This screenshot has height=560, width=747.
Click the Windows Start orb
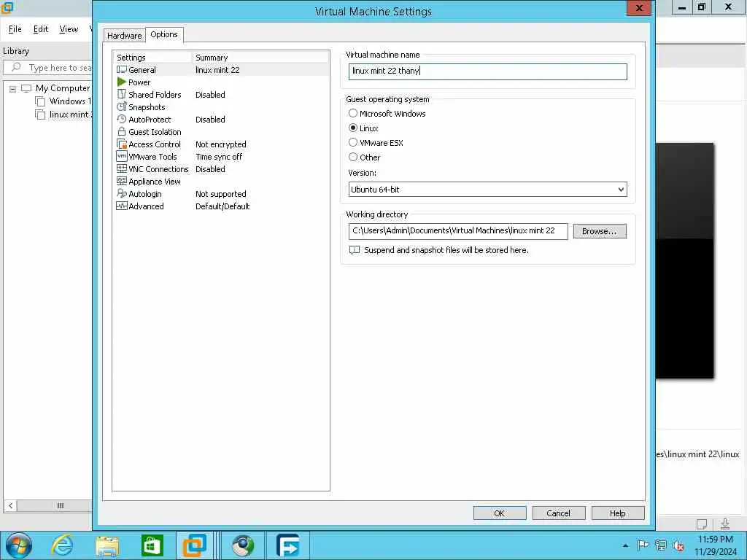(19, 545)
